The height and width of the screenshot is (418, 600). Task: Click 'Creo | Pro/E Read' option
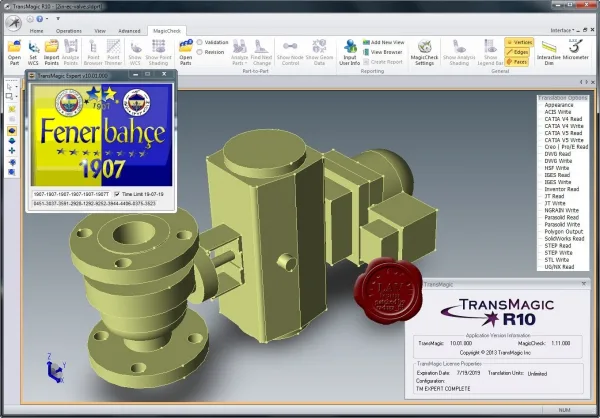pyautogui.click(x=566, y=147)
